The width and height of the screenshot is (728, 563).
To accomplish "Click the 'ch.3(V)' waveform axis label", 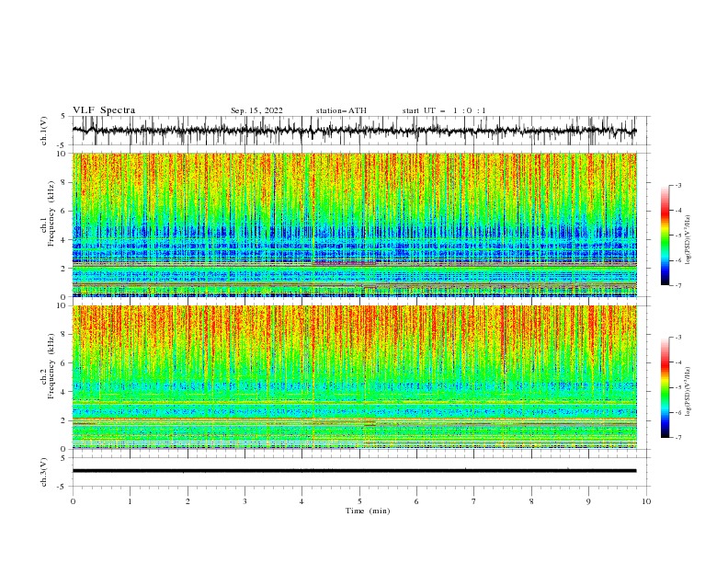I will (44, 472).
